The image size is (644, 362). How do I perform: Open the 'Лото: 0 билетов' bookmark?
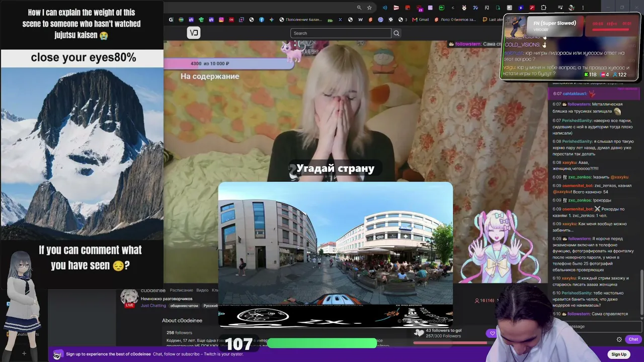click(x=454, y=20)
